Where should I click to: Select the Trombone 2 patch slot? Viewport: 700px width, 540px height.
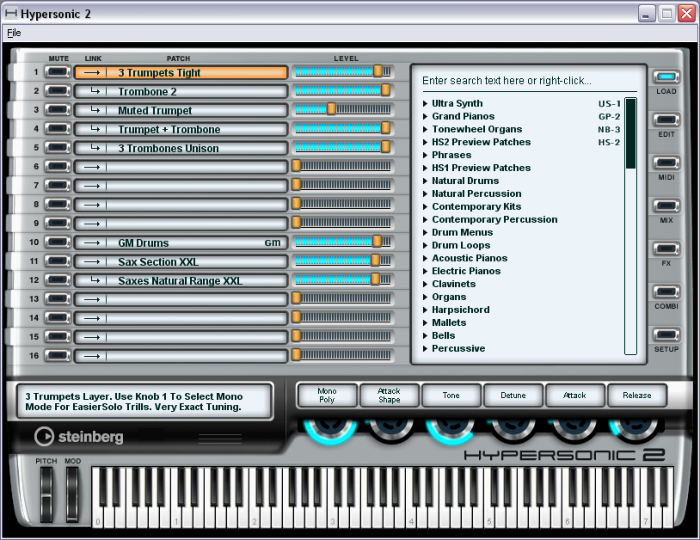click(x=180, y=91)
